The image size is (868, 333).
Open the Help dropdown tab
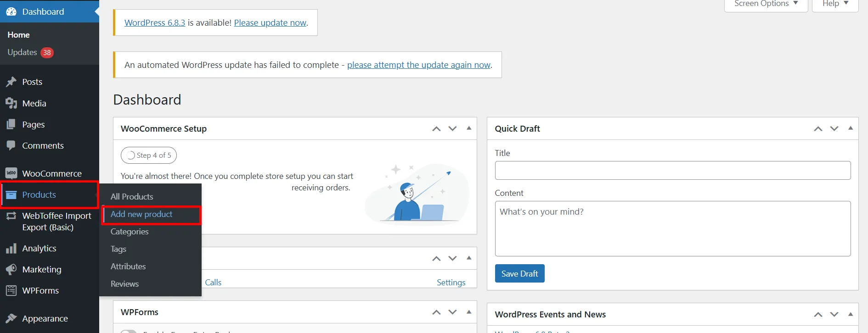point(835,4)
